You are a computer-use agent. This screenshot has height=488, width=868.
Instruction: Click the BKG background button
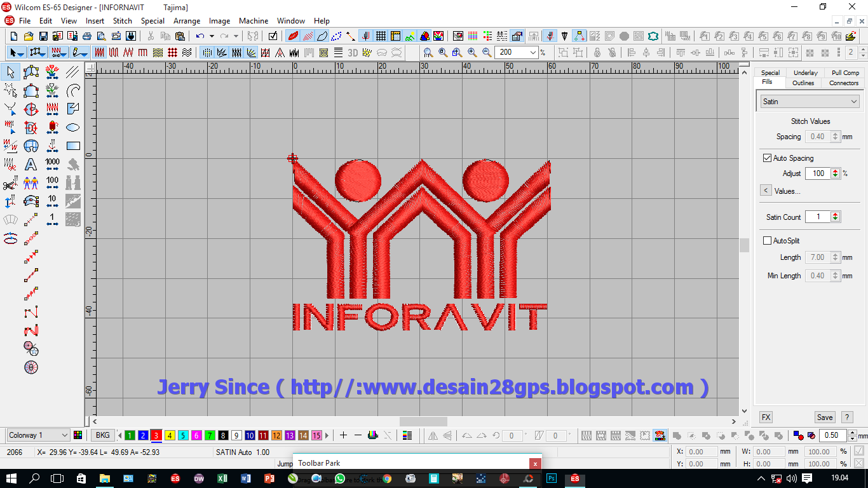102,435
